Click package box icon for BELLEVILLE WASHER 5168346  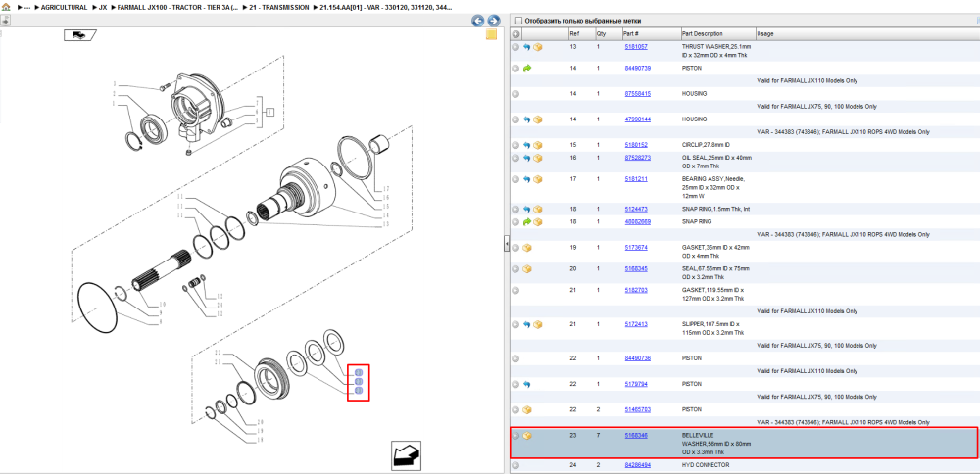[x=527, y=436]
